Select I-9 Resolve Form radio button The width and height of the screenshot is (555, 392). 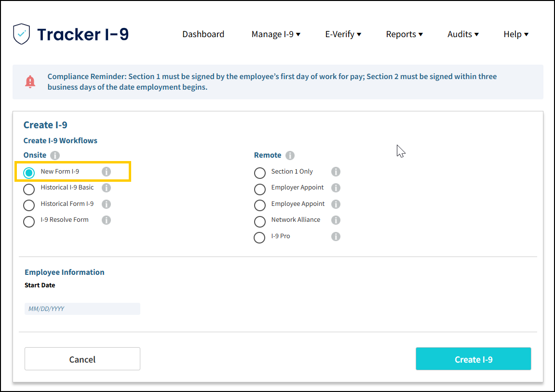[29, 221]
